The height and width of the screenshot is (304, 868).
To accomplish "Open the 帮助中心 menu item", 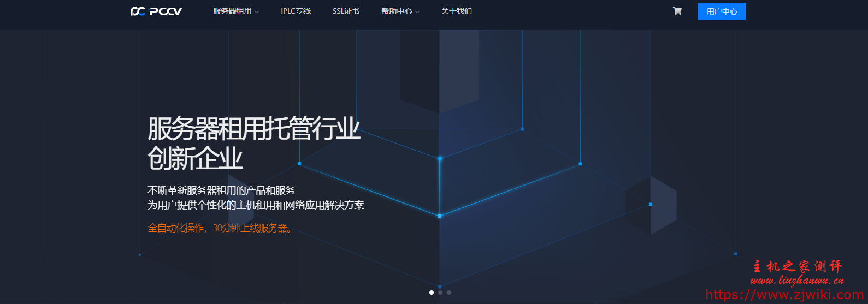I will tap(396, 11).
